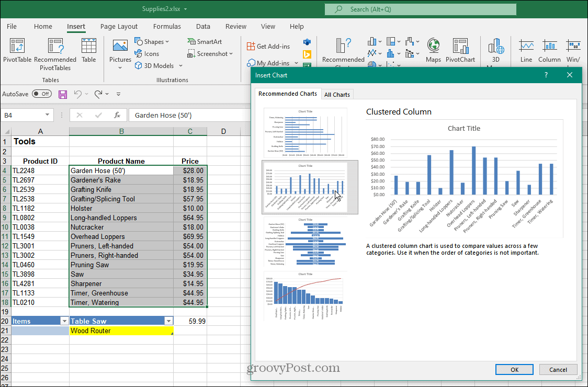Switch to the Review tab
The height and width of the screenshot is (387, 588).
click(235, 26)
